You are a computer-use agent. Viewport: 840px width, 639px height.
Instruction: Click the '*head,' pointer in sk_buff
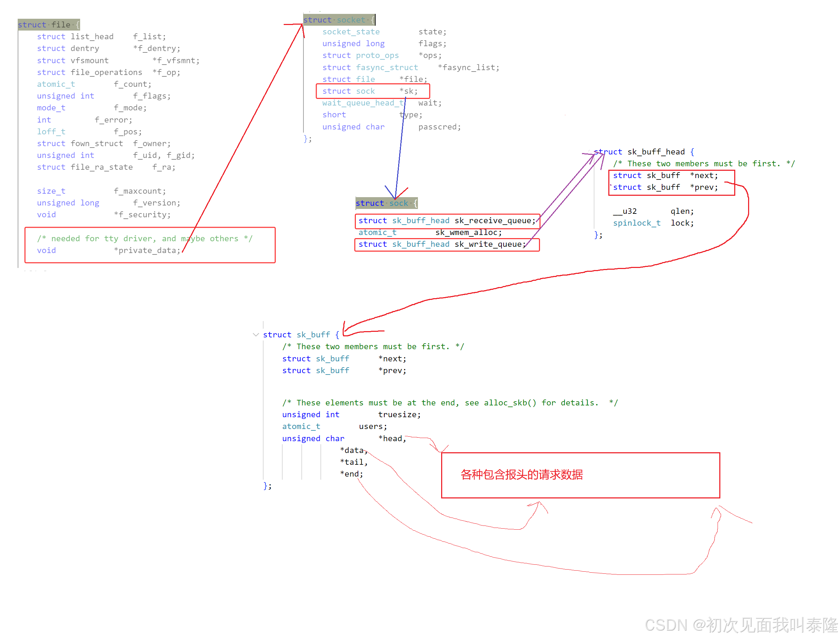[x=392, y=438]
